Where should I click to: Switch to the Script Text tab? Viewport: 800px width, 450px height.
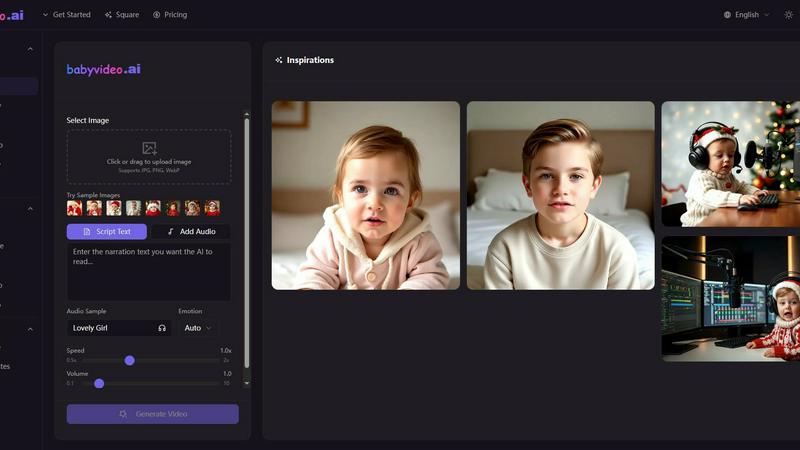click(x=107, y=232)
